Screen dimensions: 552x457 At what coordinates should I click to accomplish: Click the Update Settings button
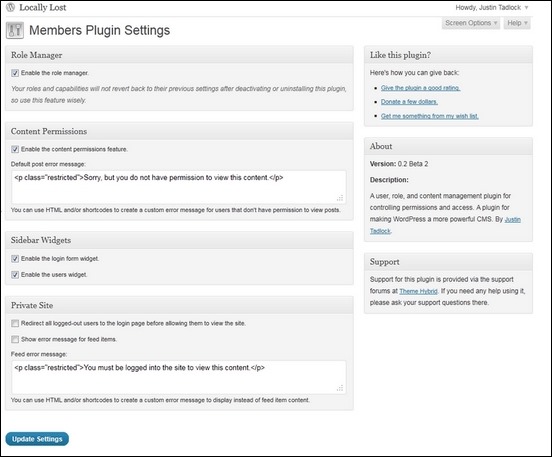37,439
